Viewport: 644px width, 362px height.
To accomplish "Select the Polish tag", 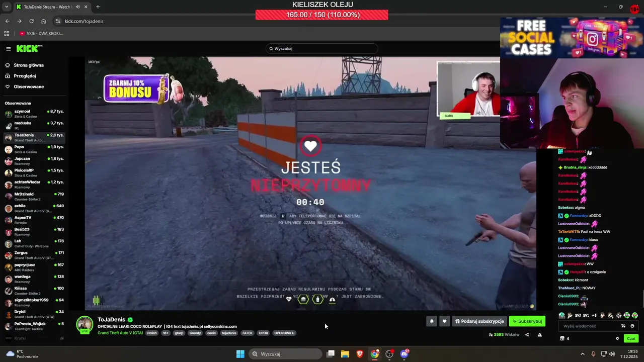I will [x=152, y=333].
